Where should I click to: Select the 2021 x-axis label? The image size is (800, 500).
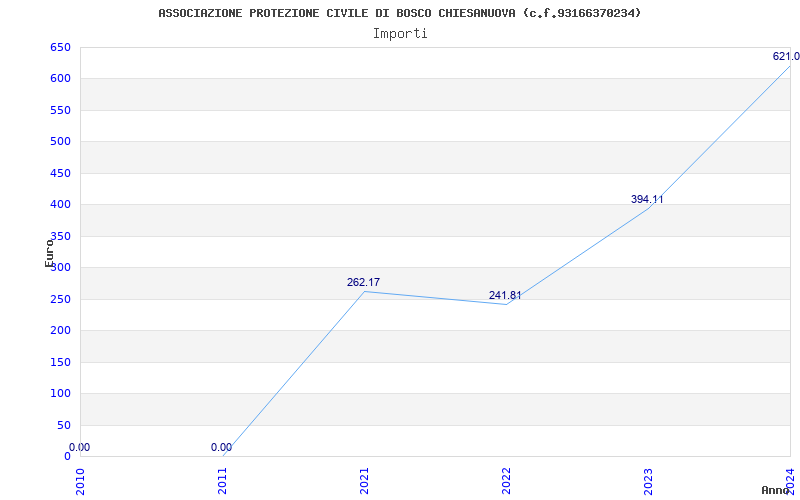364,481
